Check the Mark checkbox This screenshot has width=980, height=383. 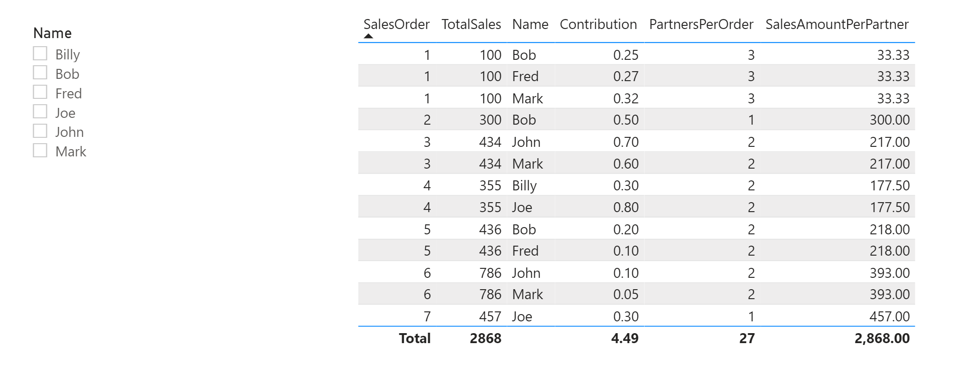point(39,151)
